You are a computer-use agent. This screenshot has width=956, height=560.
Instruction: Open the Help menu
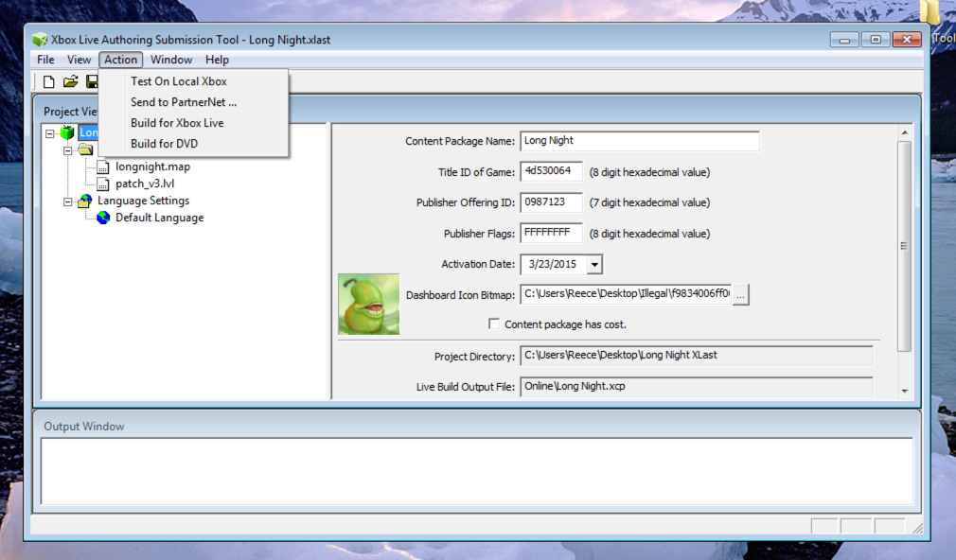(x=217, y=60)
